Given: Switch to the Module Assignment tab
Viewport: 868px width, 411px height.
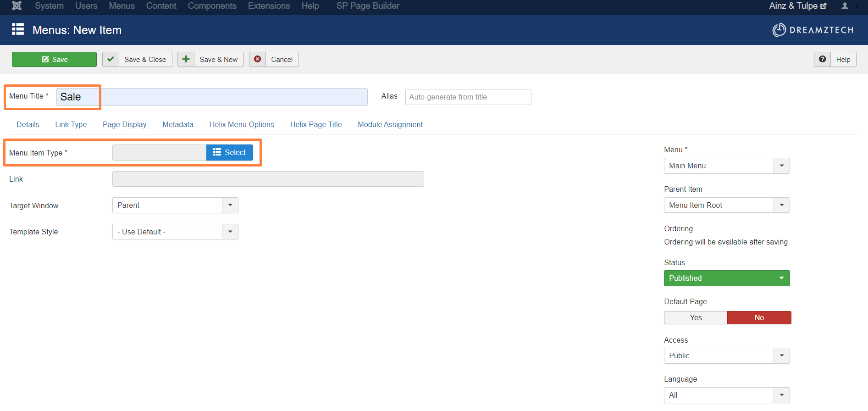Looking at the screenshot, I should pyautogui.click(x=390, y=124).
